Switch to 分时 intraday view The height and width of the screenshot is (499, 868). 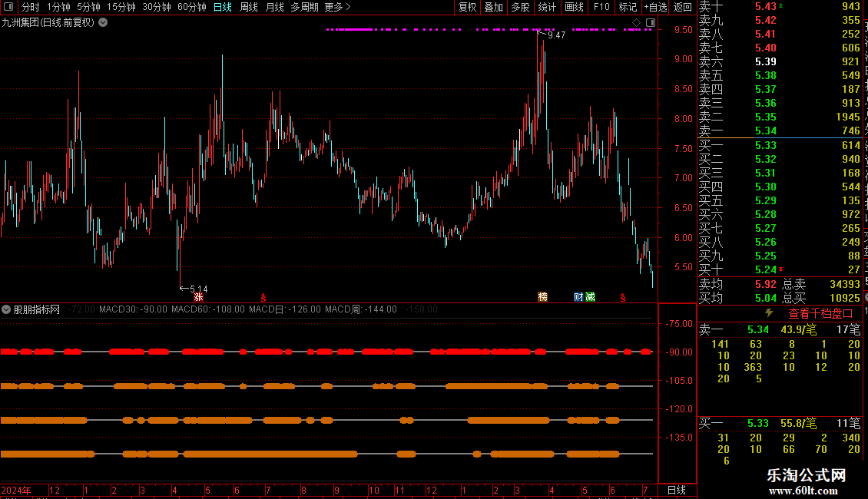[31, 7]
